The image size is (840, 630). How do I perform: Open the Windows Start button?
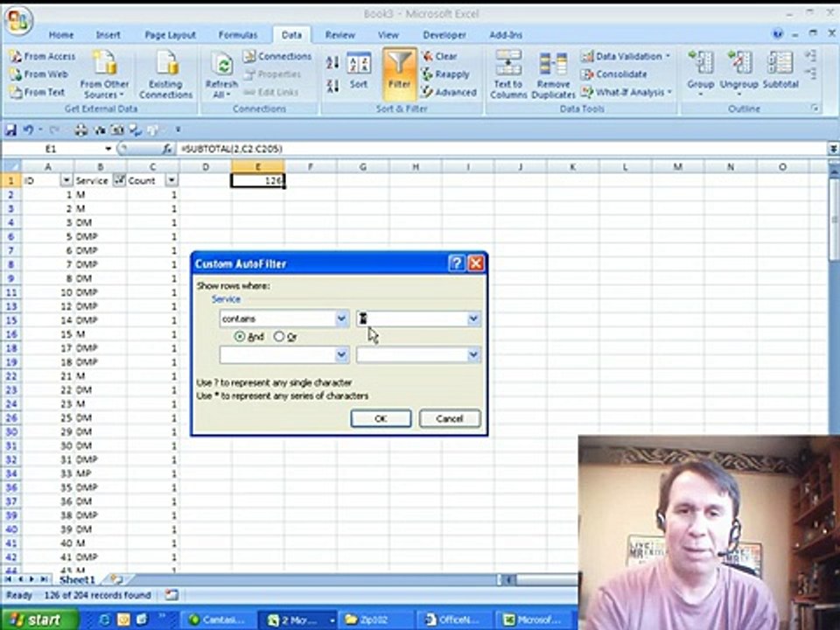click(x=38, y=619)
